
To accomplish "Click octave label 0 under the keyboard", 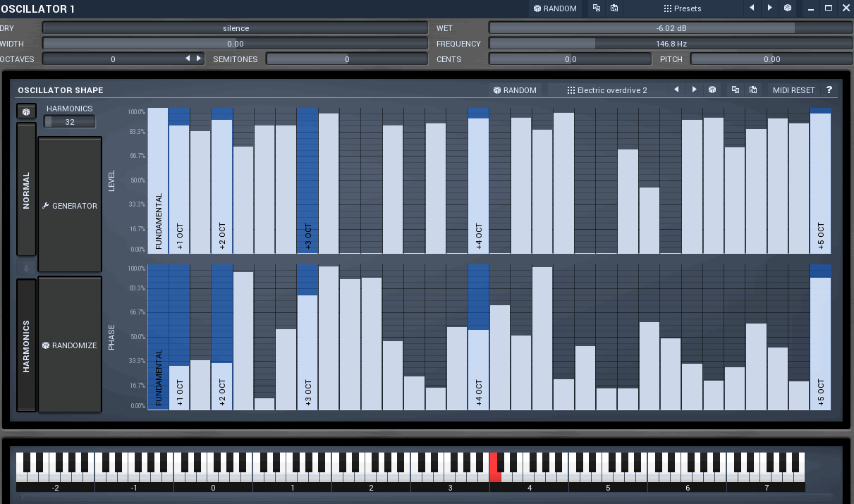I will [x=213, y=487].
